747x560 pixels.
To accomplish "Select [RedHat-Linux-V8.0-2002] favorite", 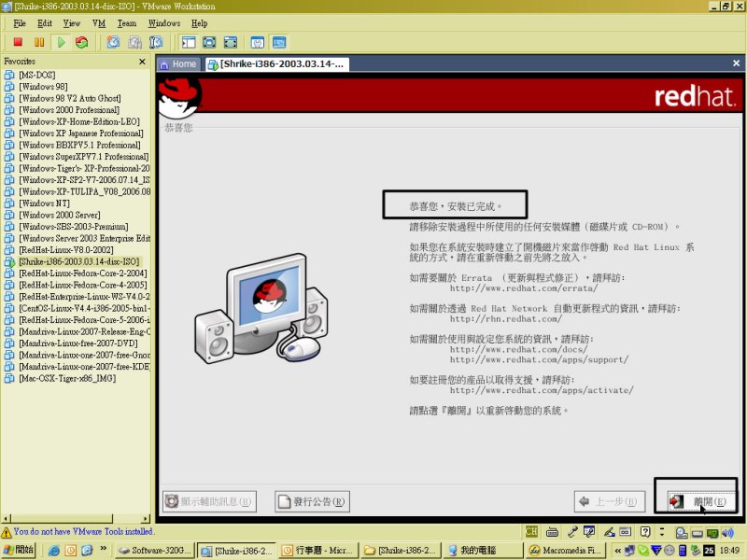I will click(x=66, y=249).
